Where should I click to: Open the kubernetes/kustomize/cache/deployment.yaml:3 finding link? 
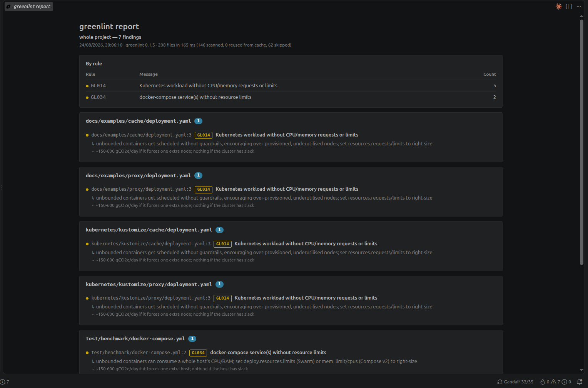click(x=151, y=244)
